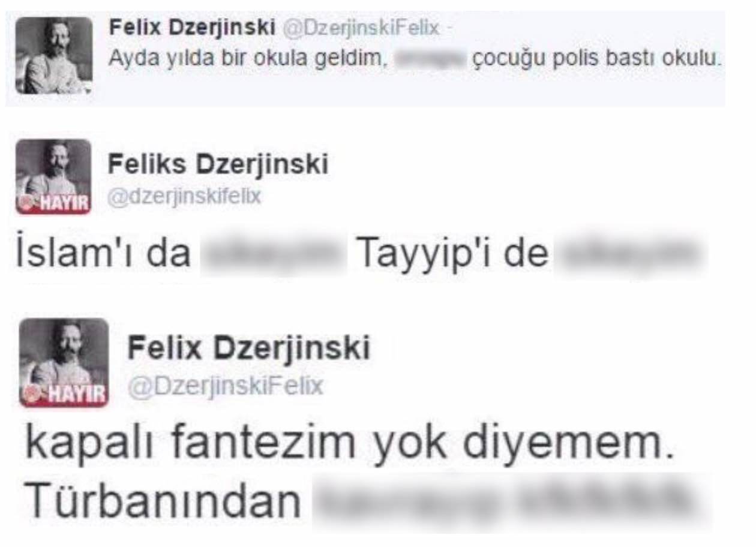Click the blurred word after 'İslam'ı da'
Viewport: 756px width, 547px height.
click(x=273, y=254)
